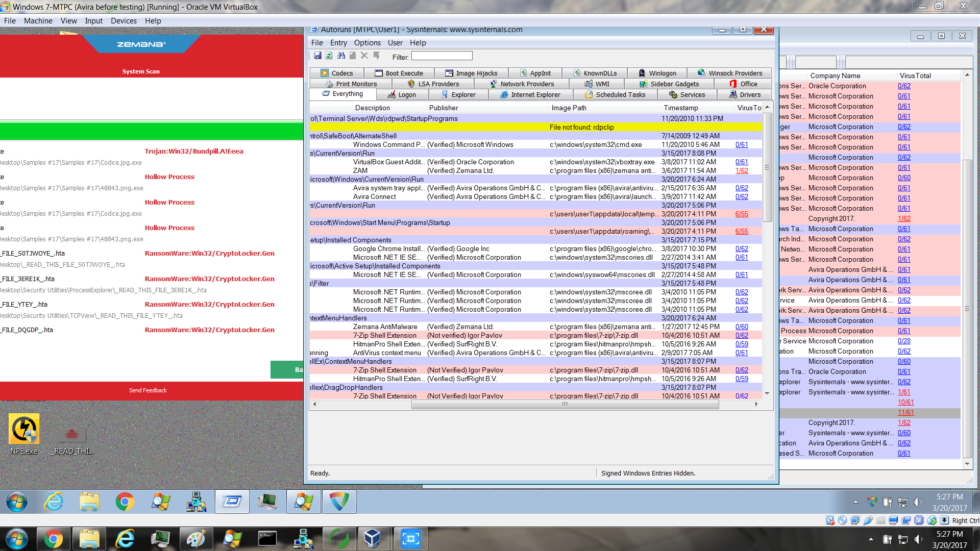The height and width of the screenshot is (551, 980).
Task: Open the Devices menu in VirtualBox
Action: point(124,21)
